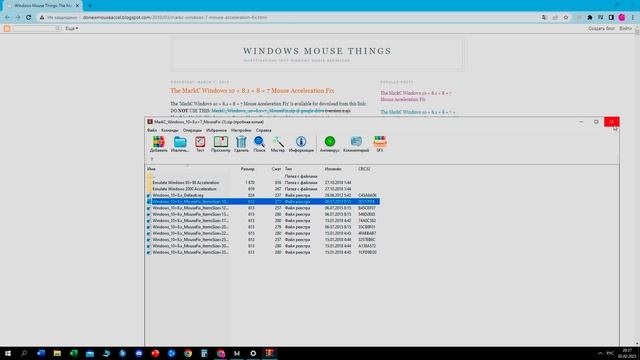The width and height of the screenshot is (640, 360).
Task: Select MouseFix ItemSize=15 registry file
Action: [263, 214]
